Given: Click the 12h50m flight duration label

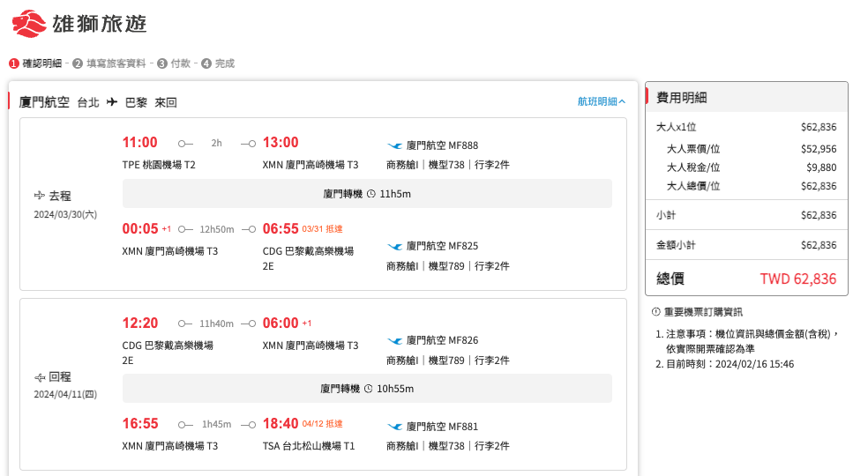Looking at the screenshot, I should [x=217, y=229].
